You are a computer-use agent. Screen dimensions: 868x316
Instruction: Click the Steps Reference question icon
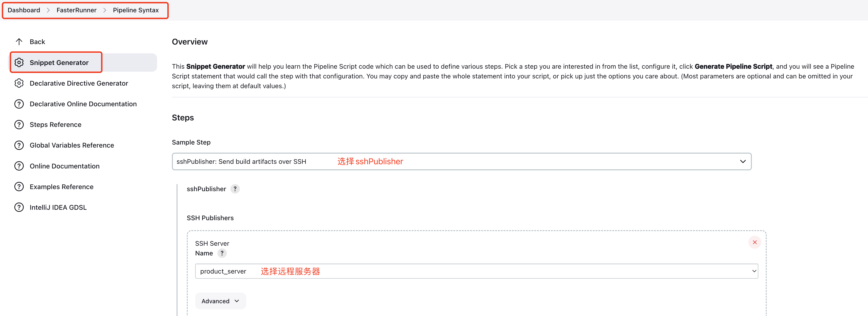[x=19, y=125]
